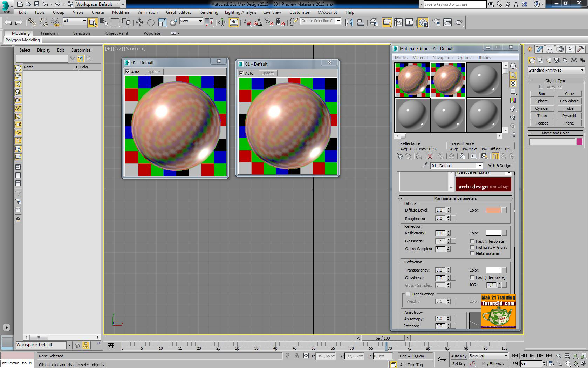Image resolution: width=588 pixels, height=368 pixels.
Task: Select the Lights category icon in Create panel
Action: (x=549, y=60)
